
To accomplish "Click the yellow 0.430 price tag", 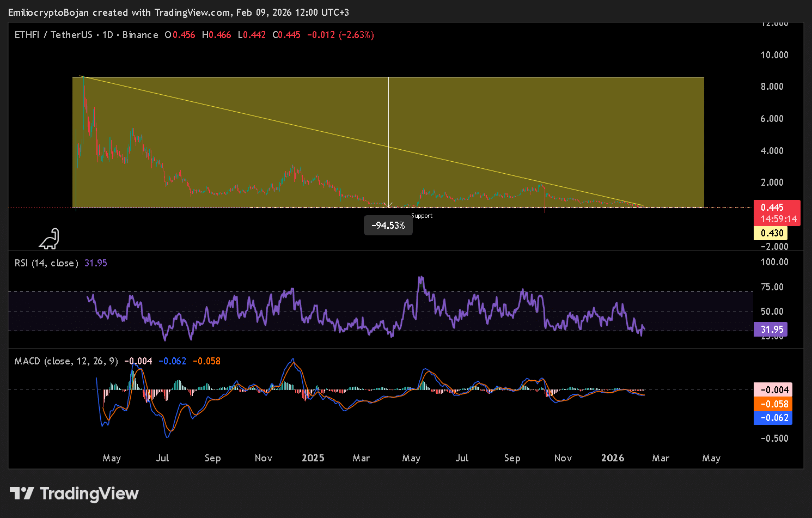I will coord(772,233).
